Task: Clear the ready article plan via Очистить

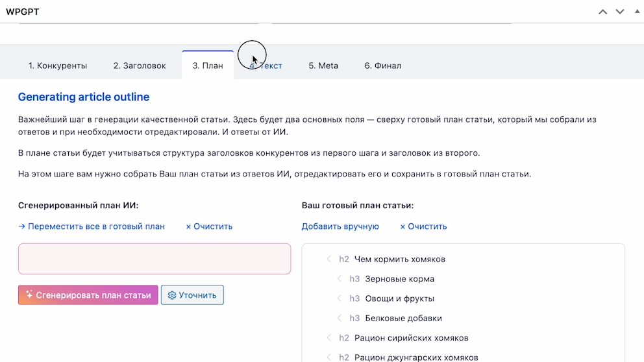Action: pos(423,226)
